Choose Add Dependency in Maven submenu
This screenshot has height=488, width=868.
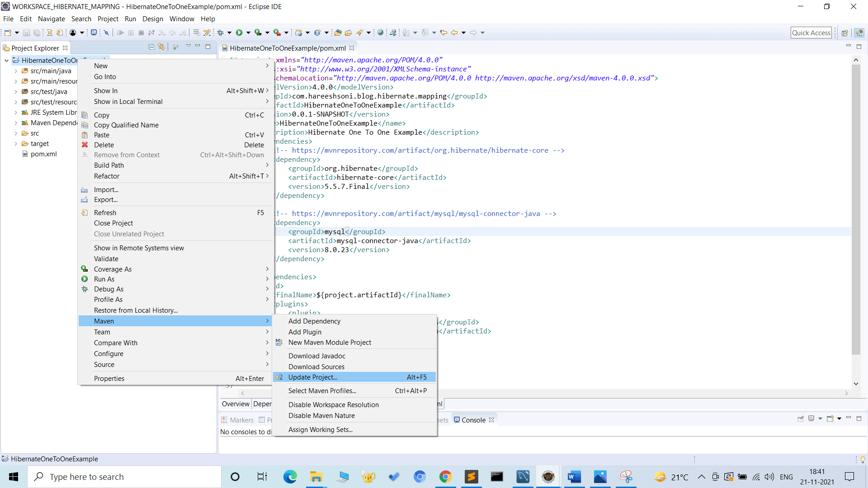pyautogui.click(x=354, y=321)
